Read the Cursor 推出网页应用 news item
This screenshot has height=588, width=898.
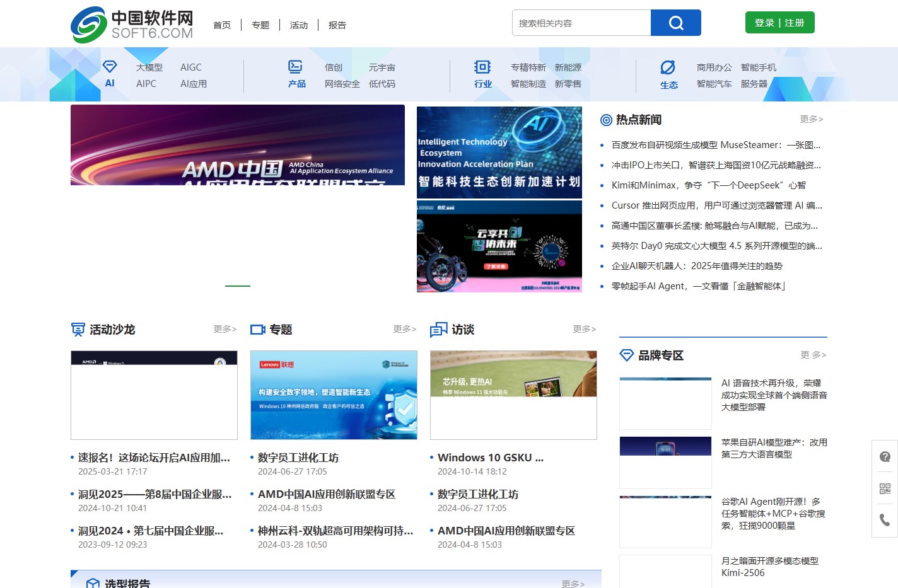(x=717, y=205)
